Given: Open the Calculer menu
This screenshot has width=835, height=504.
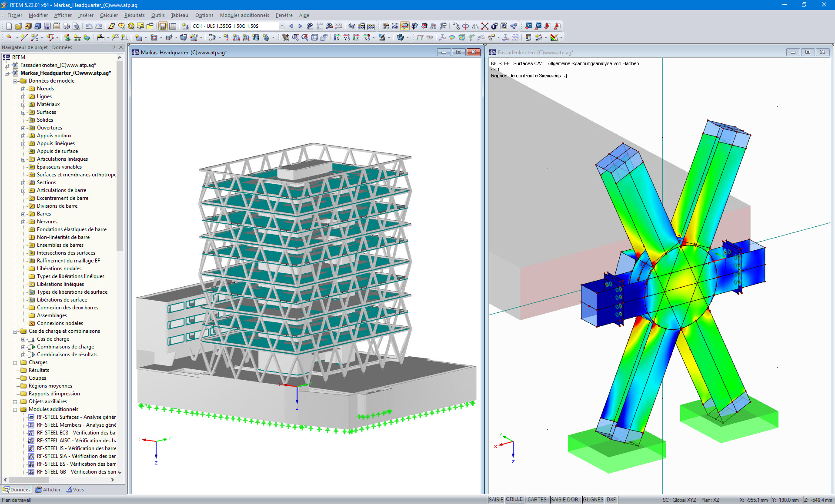Looking at the screenshot, I should click(109, 15).
